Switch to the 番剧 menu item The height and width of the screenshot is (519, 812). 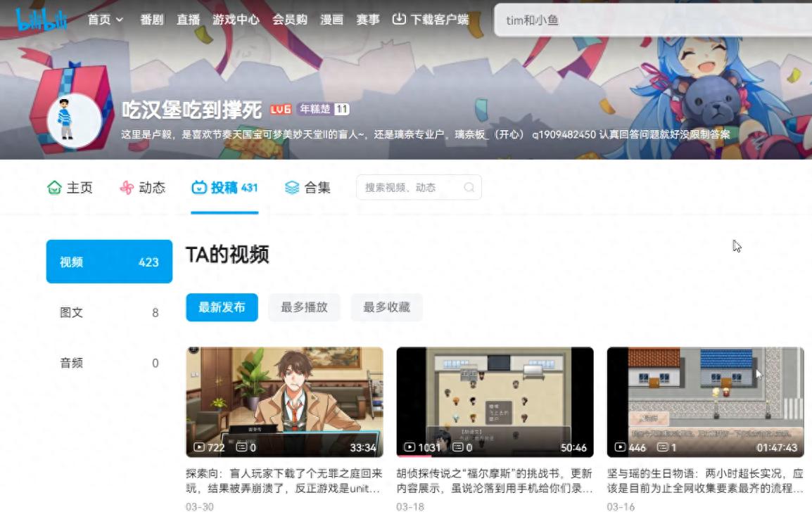[x=152, y=19]
